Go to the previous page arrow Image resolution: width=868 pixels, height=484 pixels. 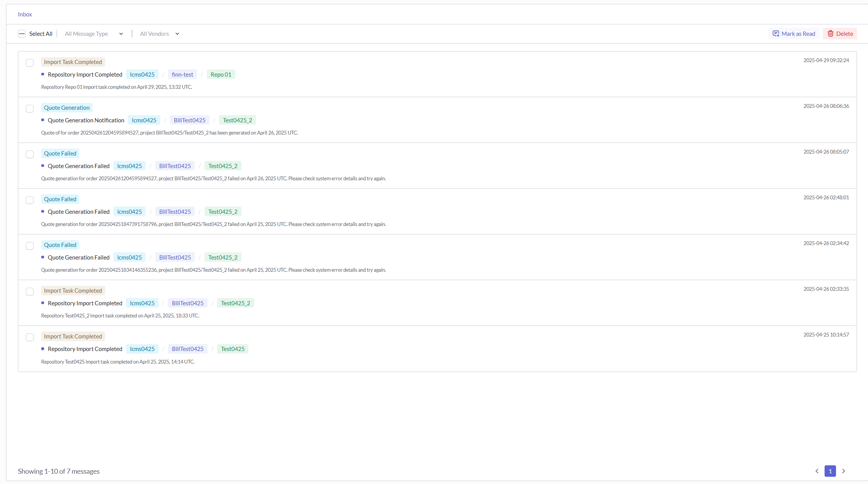pos(817,471)
